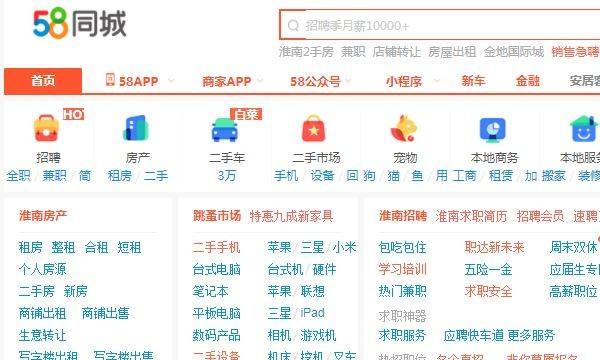Open the 新车 menu item
The image size is (600, 360).
(x=473, y=81)
